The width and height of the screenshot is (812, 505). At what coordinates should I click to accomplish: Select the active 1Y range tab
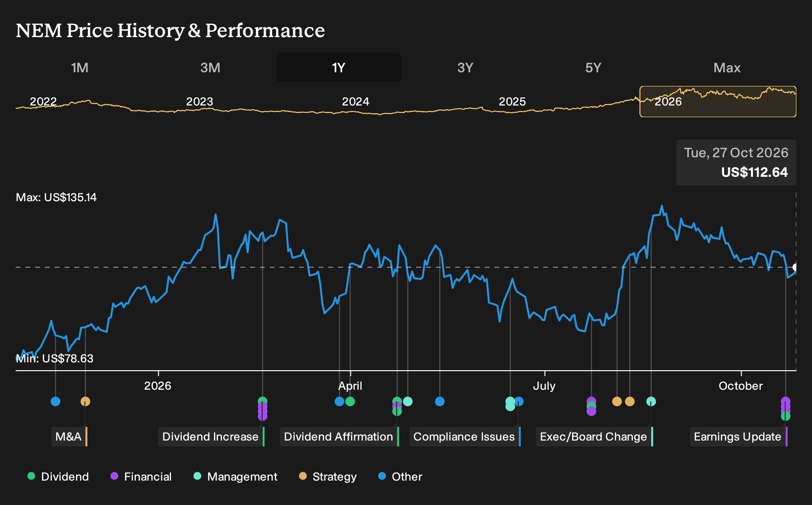(339, 67)
